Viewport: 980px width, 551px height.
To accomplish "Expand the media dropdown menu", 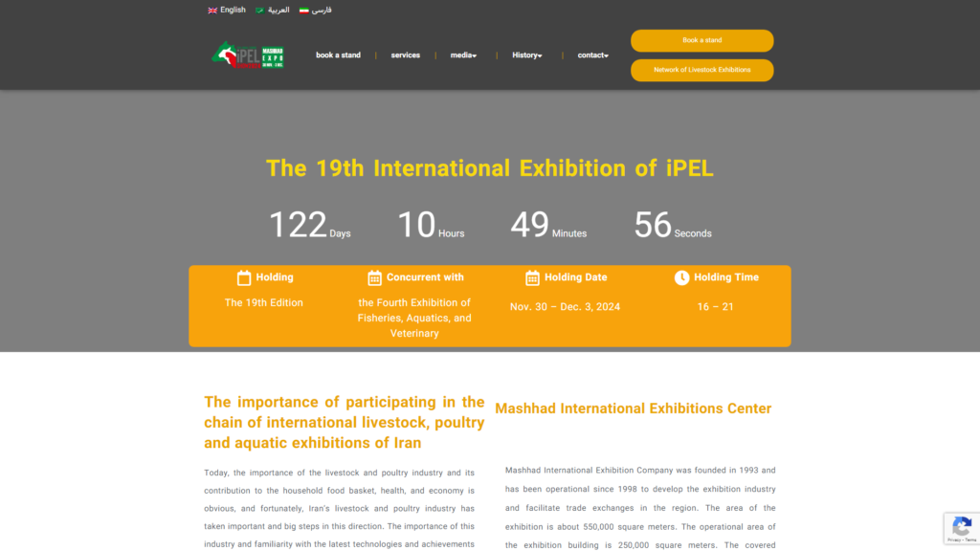I will (x=464, y=55).
